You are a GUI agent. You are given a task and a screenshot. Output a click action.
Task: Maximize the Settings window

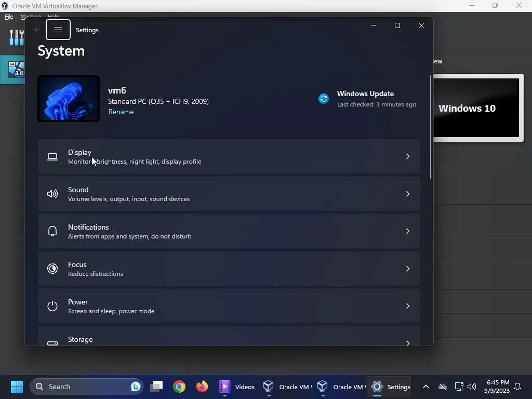[x=397, y=25]
